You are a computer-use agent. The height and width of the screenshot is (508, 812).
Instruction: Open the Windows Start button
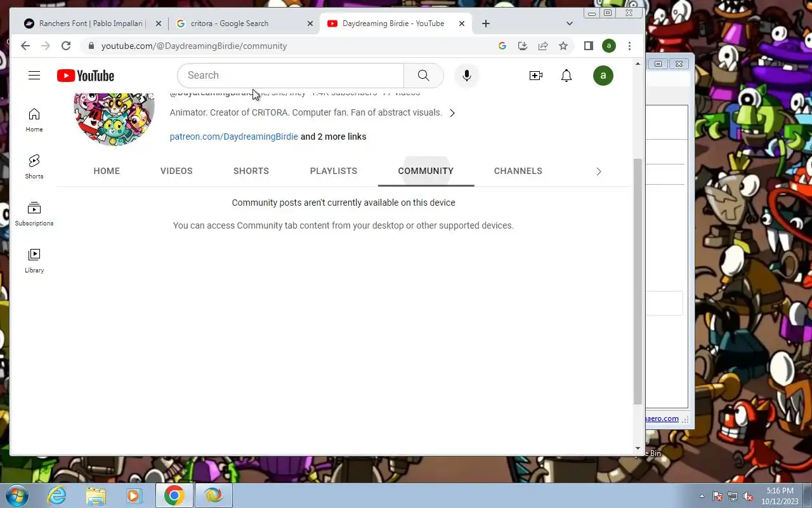[x=16, y=495]
